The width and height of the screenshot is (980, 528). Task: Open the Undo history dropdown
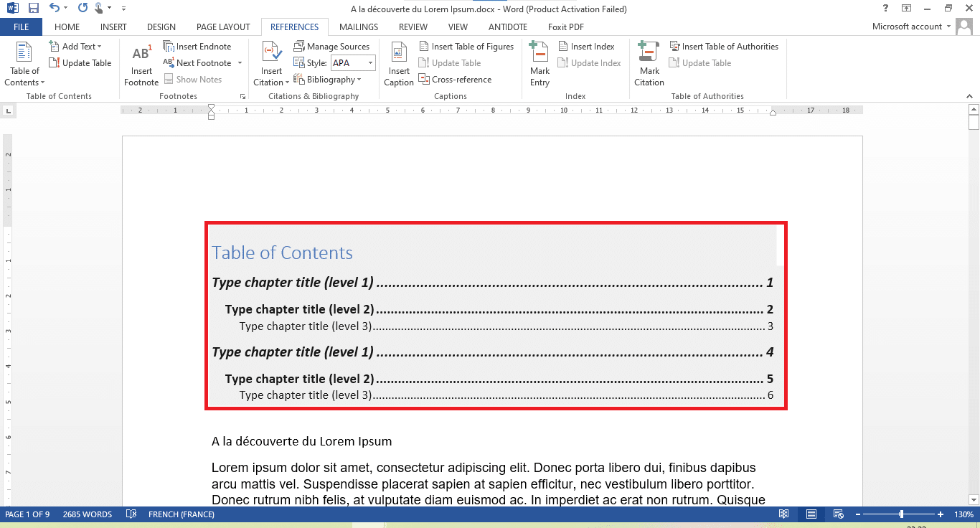65,9
